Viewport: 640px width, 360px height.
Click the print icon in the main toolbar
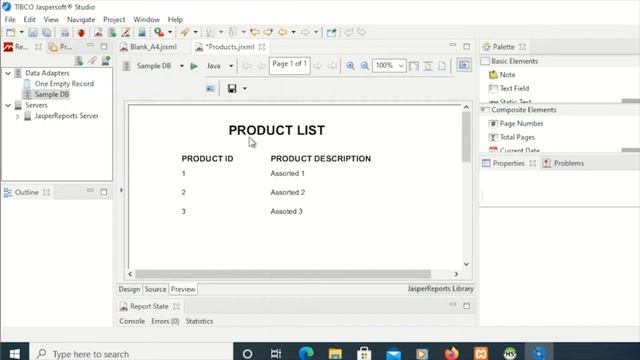(64, 32)
